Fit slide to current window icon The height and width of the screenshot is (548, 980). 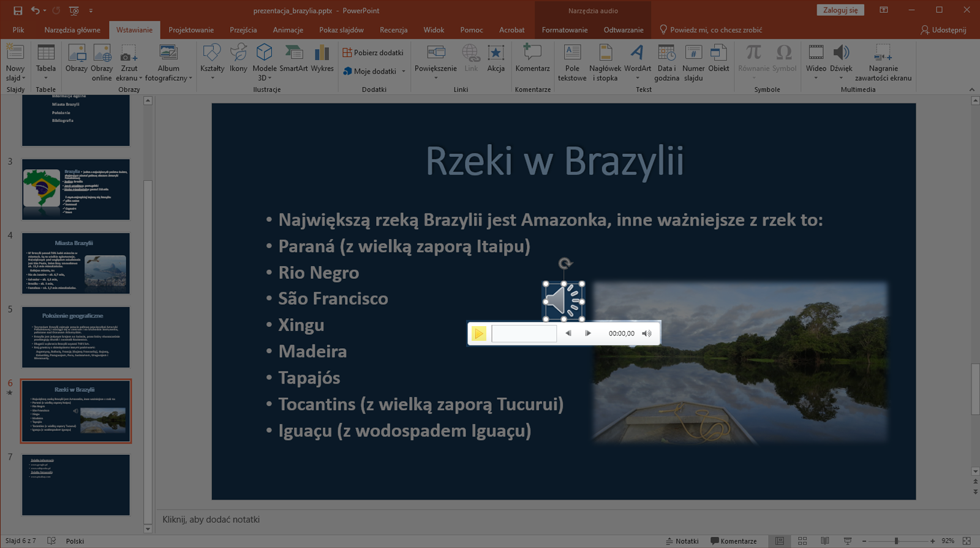967,541
